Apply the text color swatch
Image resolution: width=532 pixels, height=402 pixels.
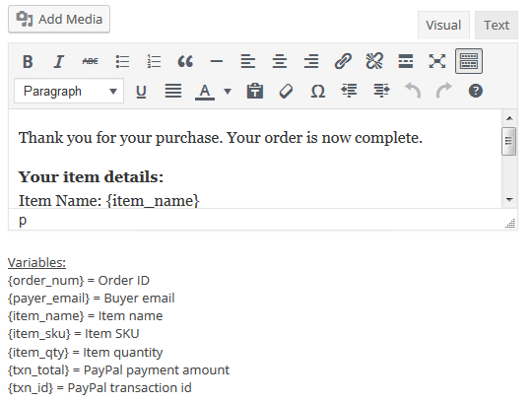click(205, 91)
